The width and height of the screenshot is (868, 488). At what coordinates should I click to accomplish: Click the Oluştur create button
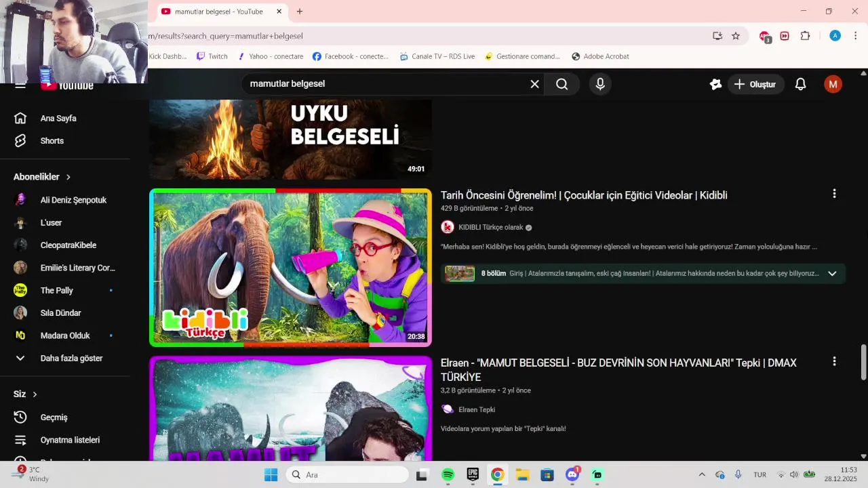coord(755,84)
